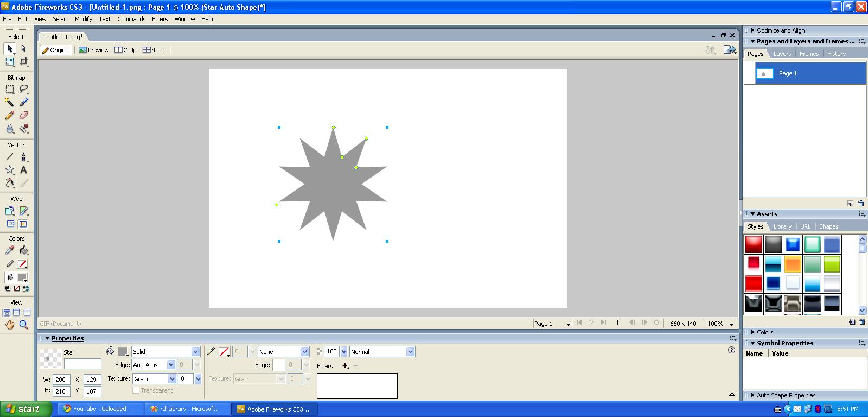Image resolution: width=868 pixels, height=417 pixels.
Task: Select the Brush tool
Action: pos(23,102)
